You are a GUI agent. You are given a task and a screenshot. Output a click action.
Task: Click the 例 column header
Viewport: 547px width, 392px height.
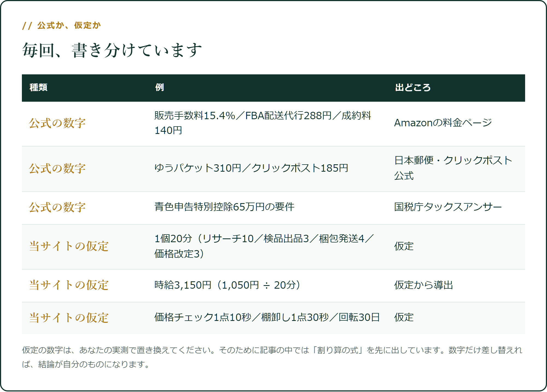pyautogui.click(x=159, y=87)
